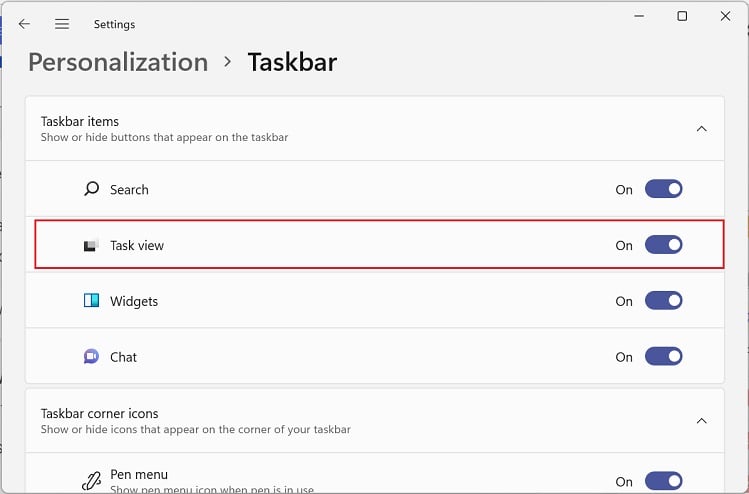Maximize the Settings window
The height and width of the screenshot is (494, 749).
(682, 16)
